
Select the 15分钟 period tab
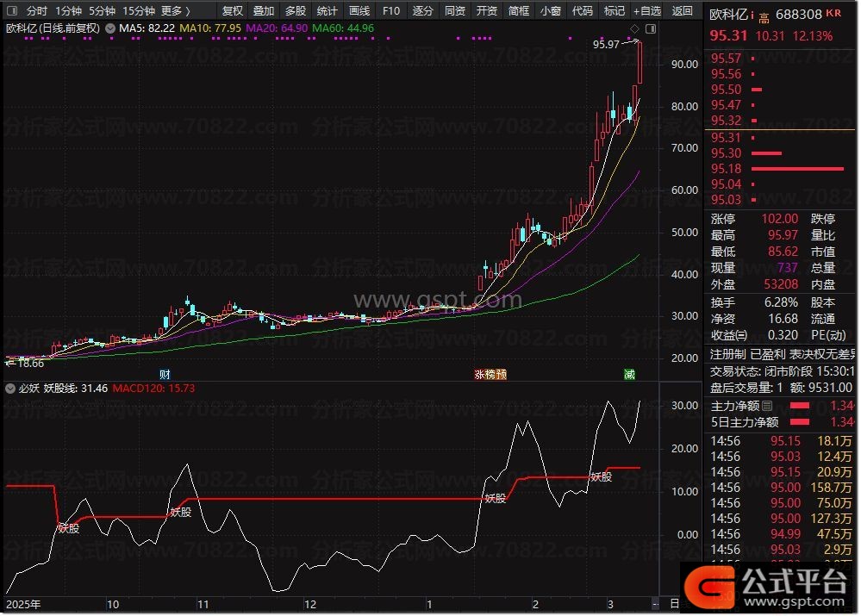point(139,11)
